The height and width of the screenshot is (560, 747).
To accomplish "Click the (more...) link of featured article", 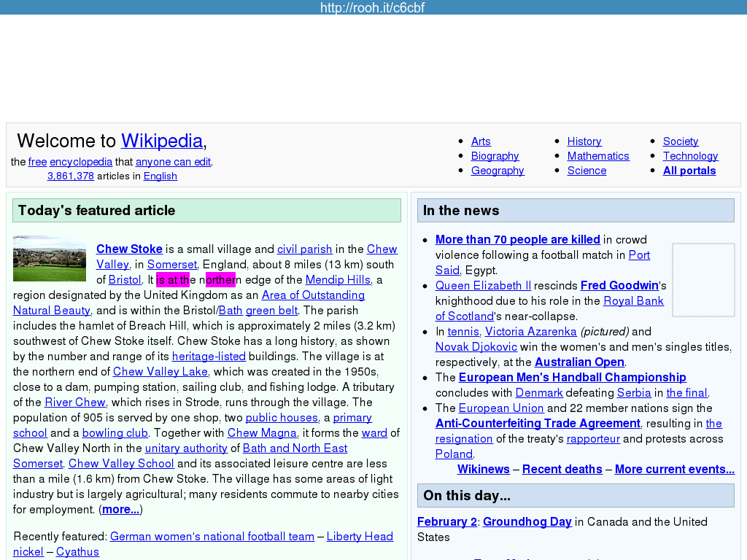I will point(121,509).
